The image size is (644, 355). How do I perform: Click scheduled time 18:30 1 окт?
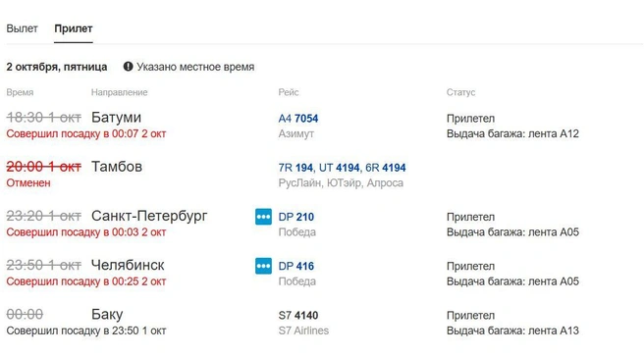pos(43,118)
